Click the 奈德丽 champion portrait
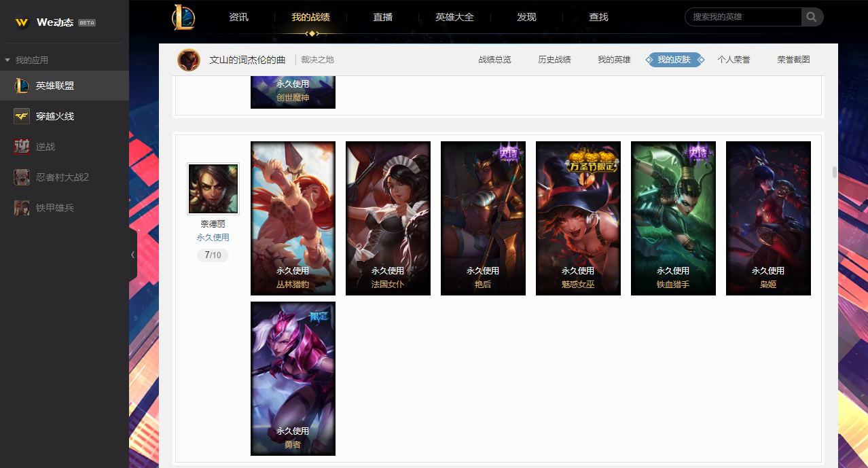This screenshot has height=468, width=868. (x=213, y=189)
